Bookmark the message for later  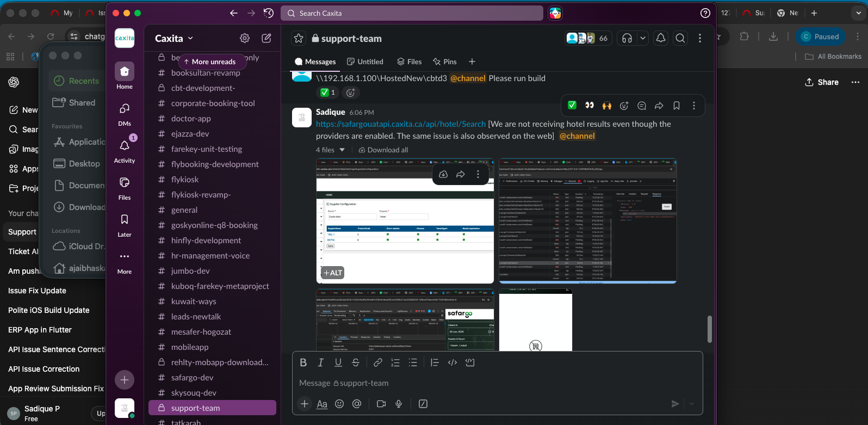(677, 106)
